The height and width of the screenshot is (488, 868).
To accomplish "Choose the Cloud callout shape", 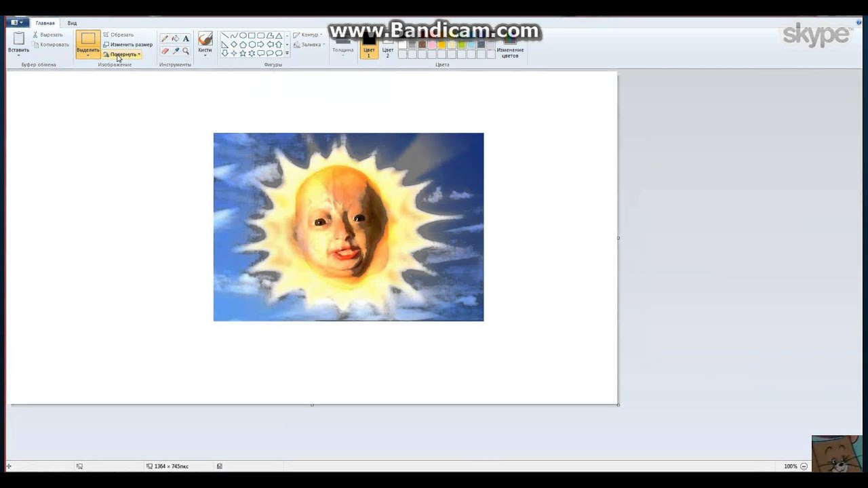I will [279, 54].
